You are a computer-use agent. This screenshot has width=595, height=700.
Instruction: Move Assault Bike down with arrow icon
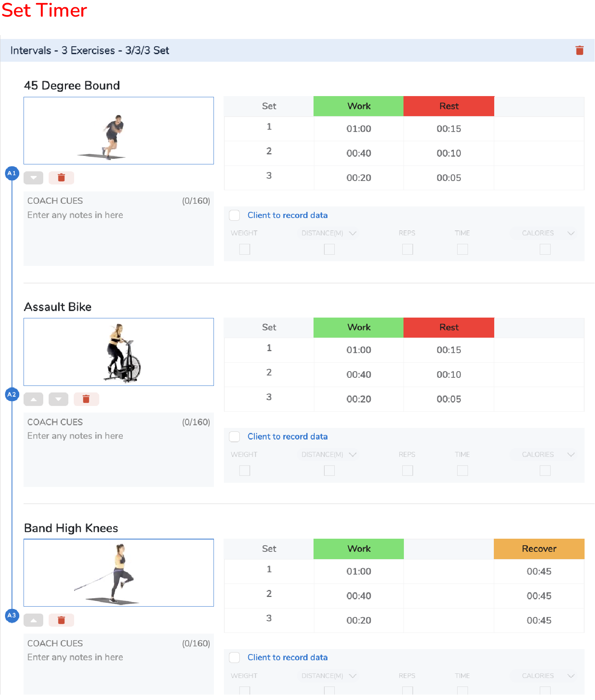[58, 399]
